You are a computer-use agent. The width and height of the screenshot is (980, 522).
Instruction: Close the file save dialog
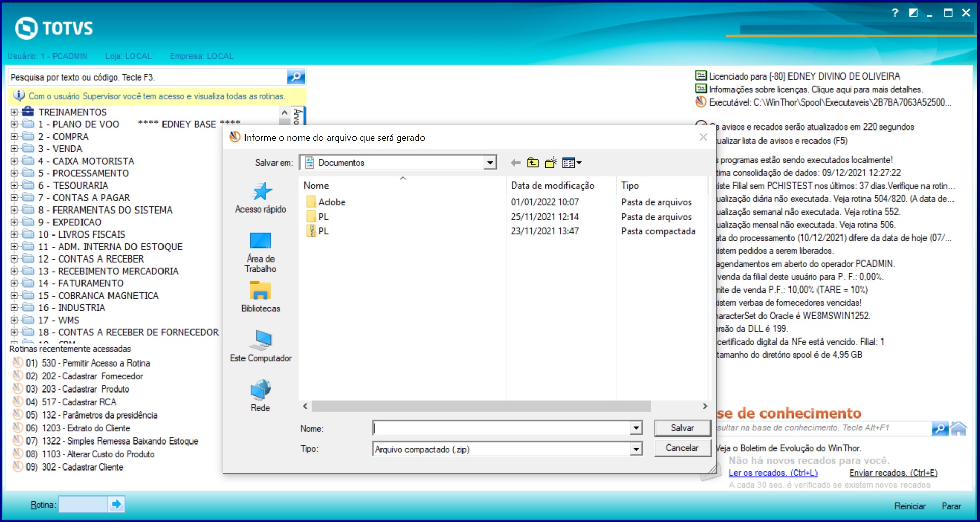(x=703, y=137)
